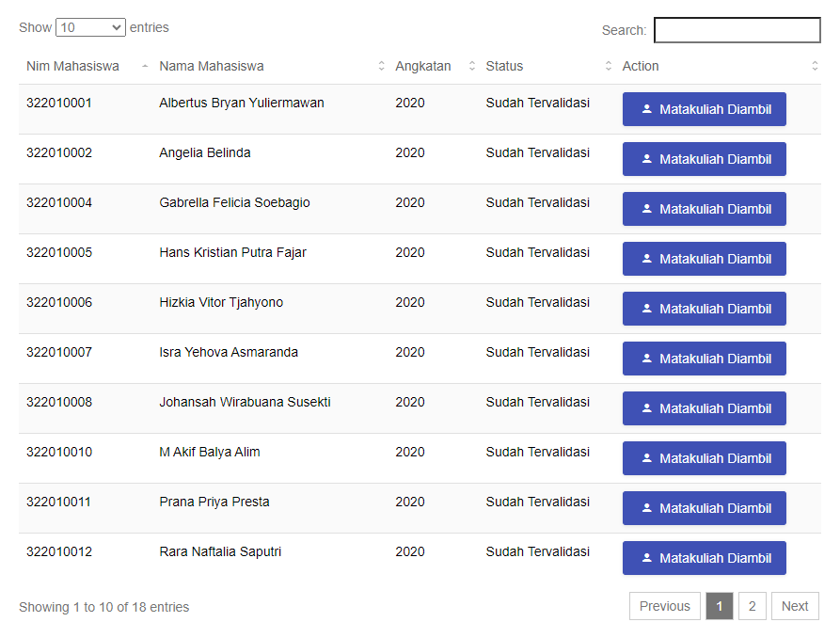This screenshot has height=638, width=840.
Task: Open Matakuliah Diambil for Johansah Wirabuana Susekti
Action: (x=705, y=408)
